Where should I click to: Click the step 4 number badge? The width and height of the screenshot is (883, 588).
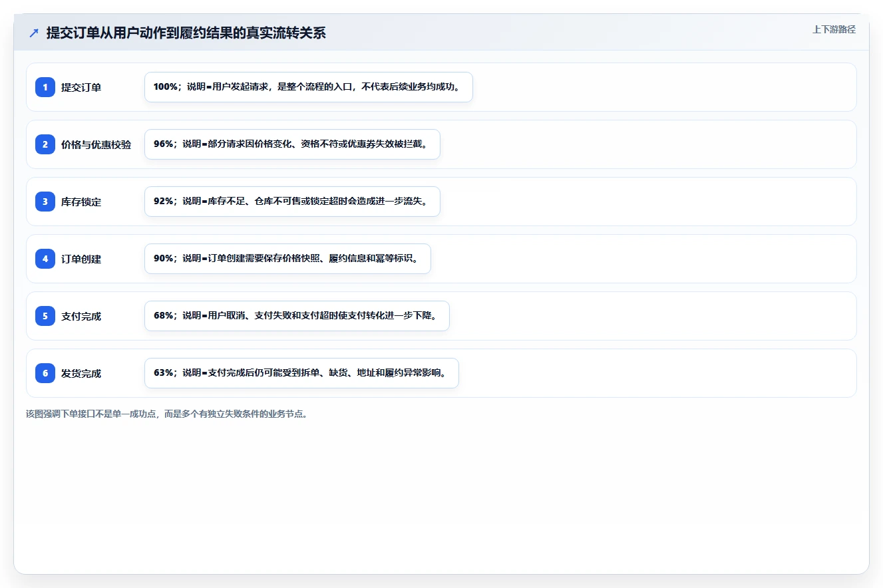[x=45, y=259]
